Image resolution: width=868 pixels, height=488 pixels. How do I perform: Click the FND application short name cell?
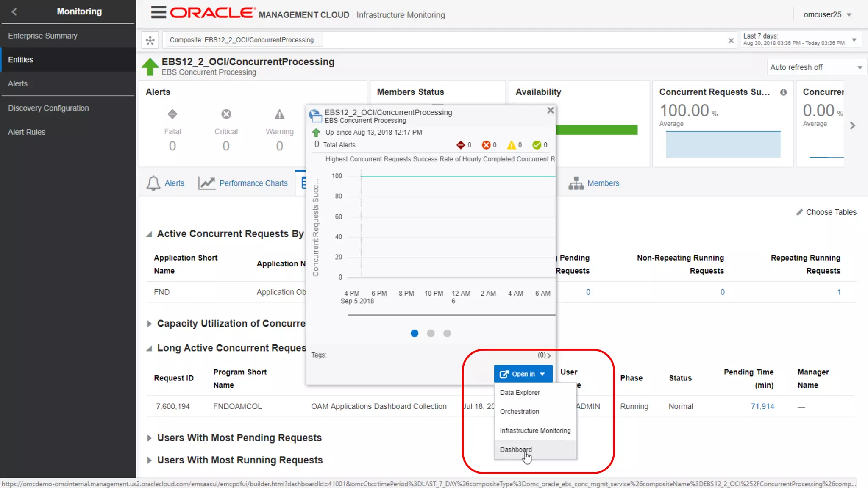(162, 292)
